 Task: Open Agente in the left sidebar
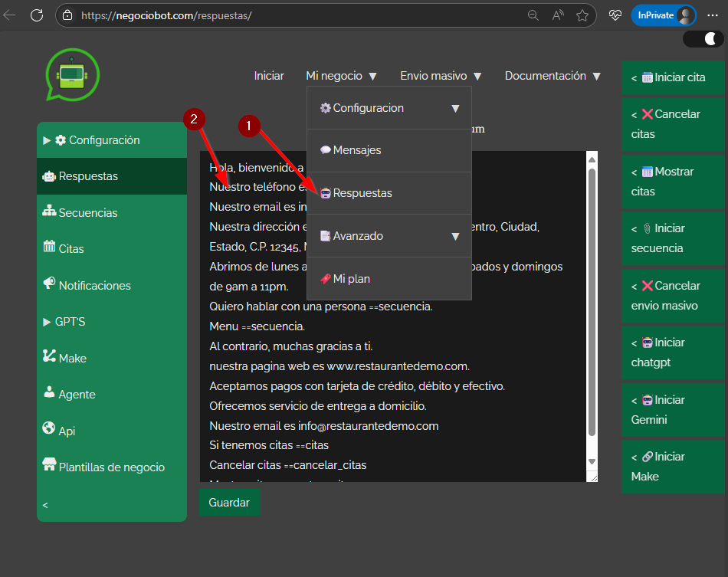[x=112, y=395]
